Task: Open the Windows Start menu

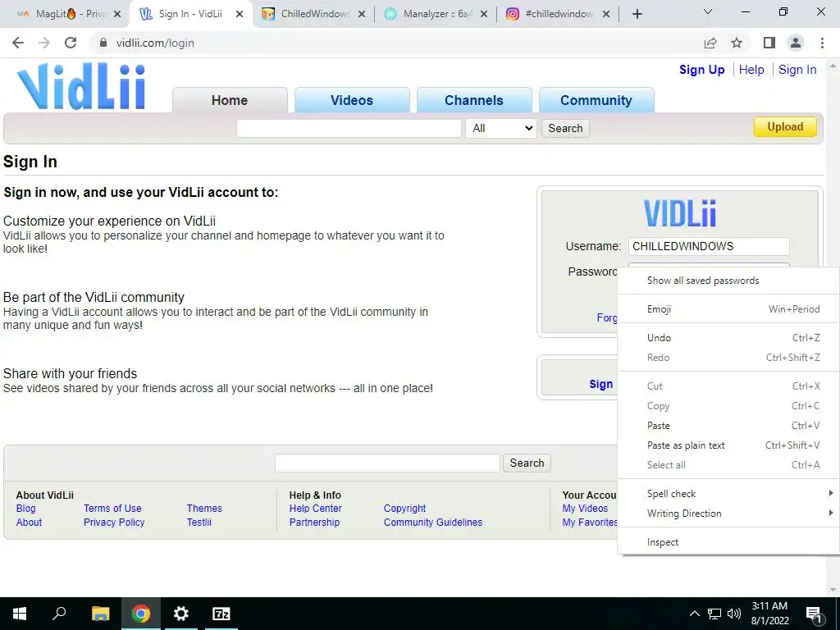Action: tap(20, 614)
